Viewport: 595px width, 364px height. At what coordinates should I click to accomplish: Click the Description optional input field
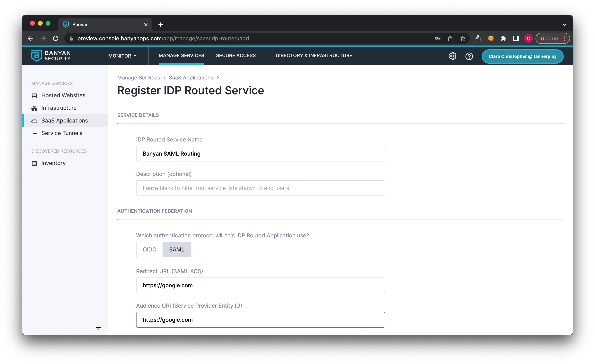(x=260, y=188)
